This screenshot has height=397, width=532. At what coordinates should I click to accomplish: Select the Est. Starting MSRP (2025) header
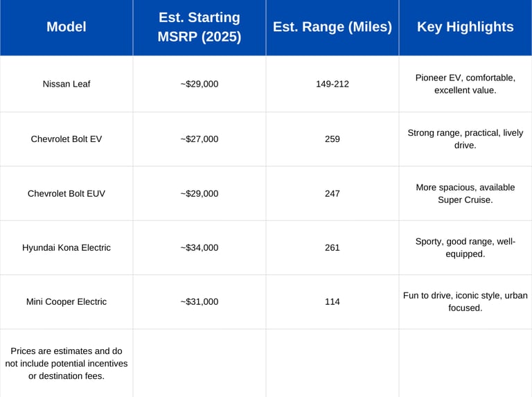coord(199,27)
